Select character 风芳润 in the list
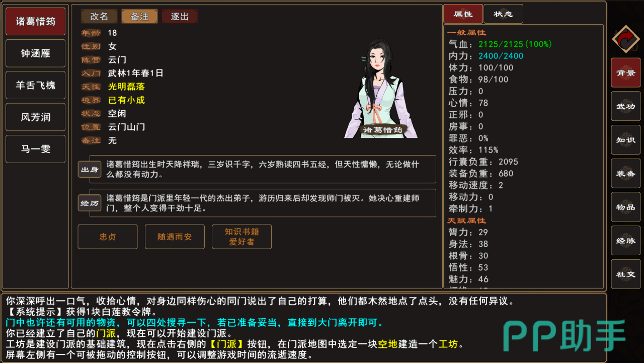644x363 pixels. point(36,117)
